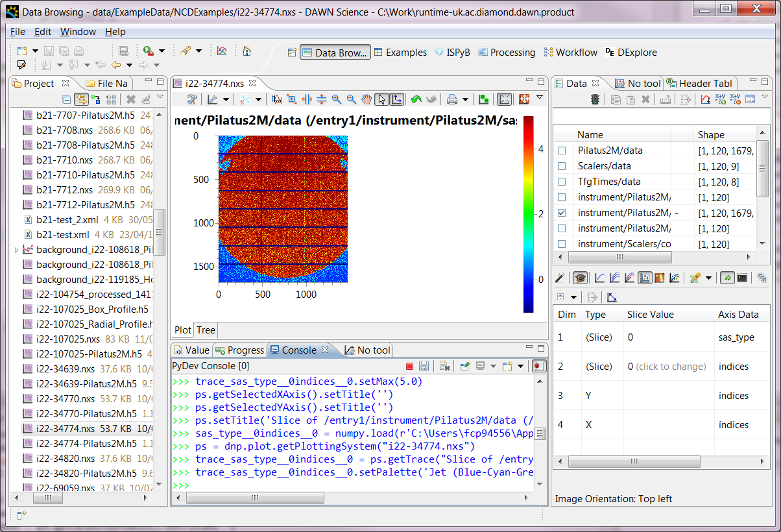Open the pen tool dropdown in main toolbar

[x=198, y=51]
